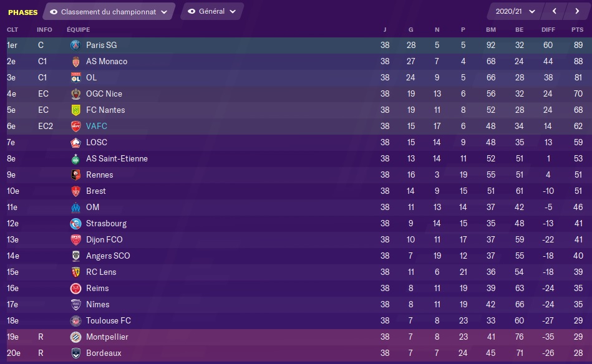
Task: Click the RC Lens crest icon
Action: (76, 272)
